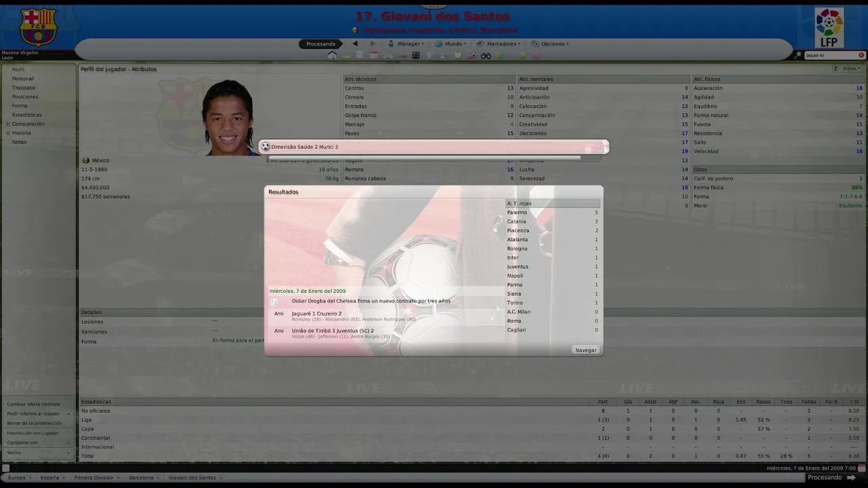
Task: Select Posiciones in the sidebar
Action: (25, 97)
